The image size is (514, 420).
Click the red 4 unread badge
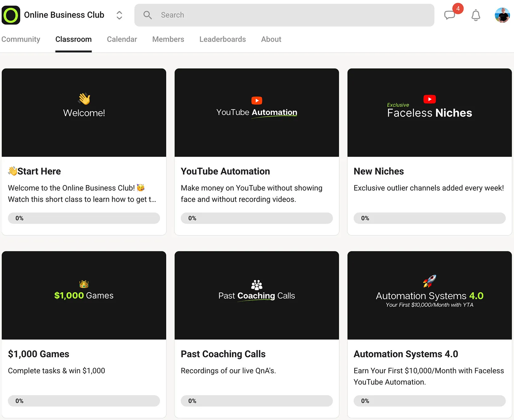[458, 9]
